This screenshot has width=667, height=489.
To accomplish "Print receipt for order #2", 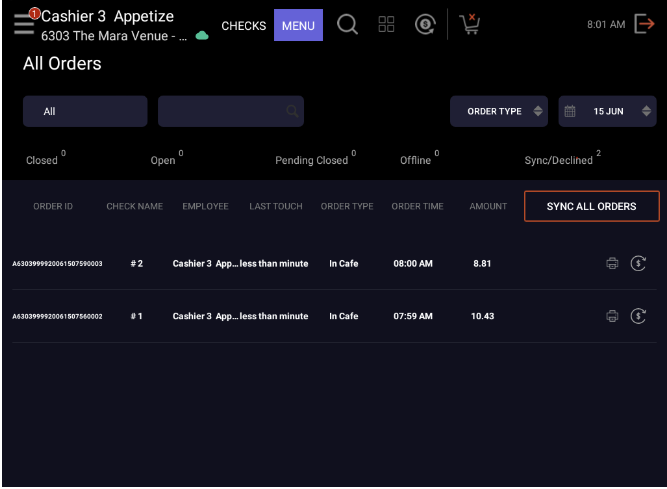I will (x=612, y=264).
